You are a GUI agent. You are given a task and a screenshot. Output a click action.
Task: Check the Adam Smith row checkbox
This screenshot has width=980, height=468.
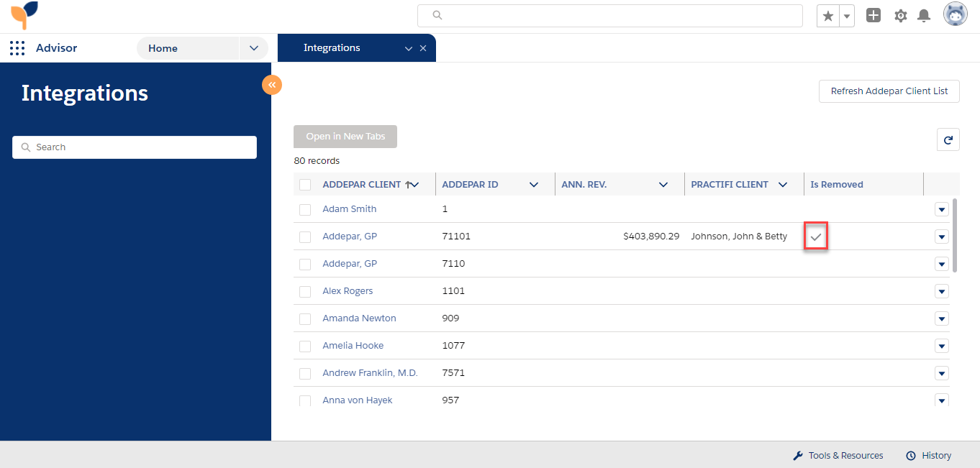point(305,209)
